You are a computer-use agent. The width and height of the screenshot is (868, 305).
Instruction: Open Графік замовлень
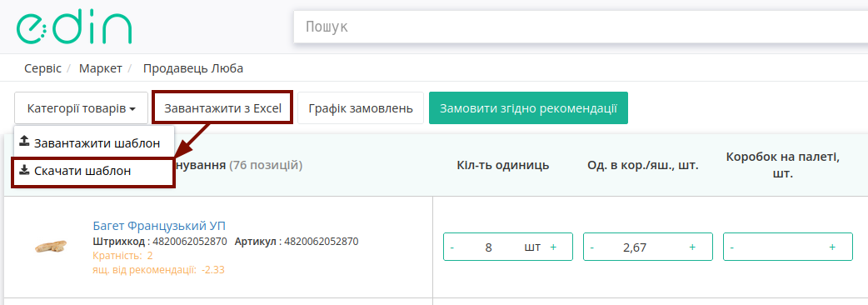pos(361,108)
